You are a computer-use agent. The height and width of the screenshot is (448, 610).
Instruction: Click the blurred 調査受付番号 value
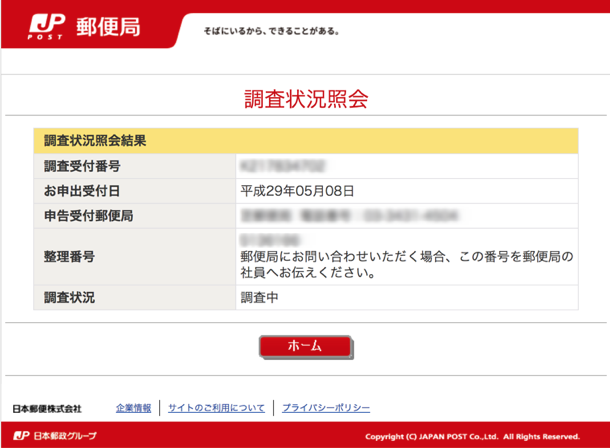(283, 166)
